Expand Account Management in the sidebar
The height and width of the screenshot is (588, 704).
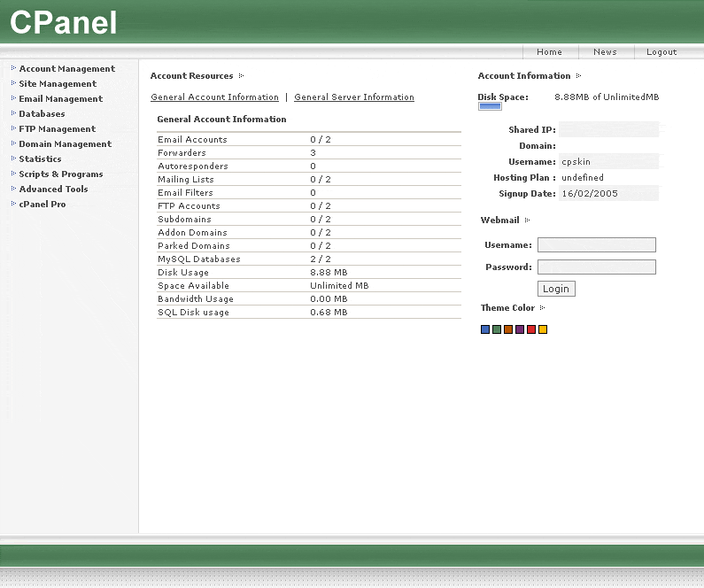click(66, 69)
